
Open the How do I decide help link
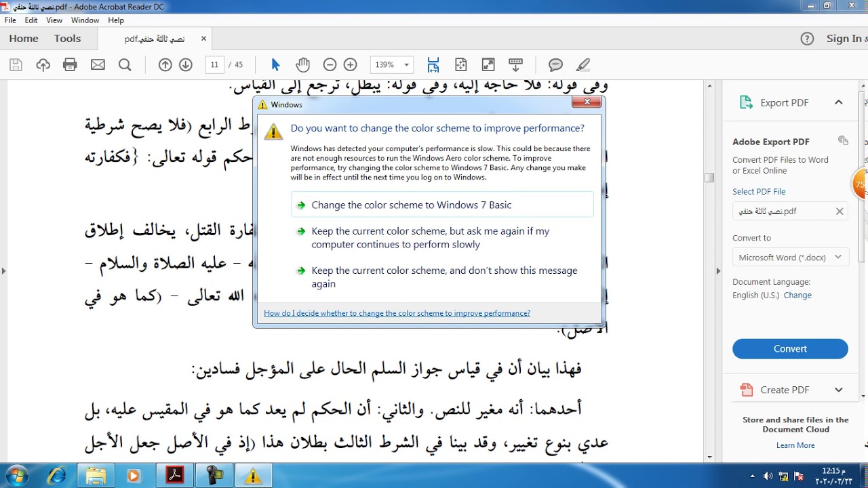397,313
